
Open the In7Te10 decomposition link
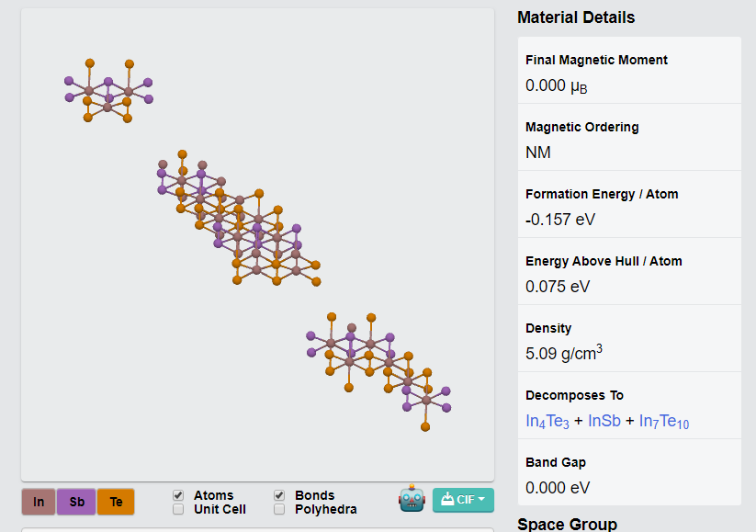pyautogui.click(x=664, y=421)
